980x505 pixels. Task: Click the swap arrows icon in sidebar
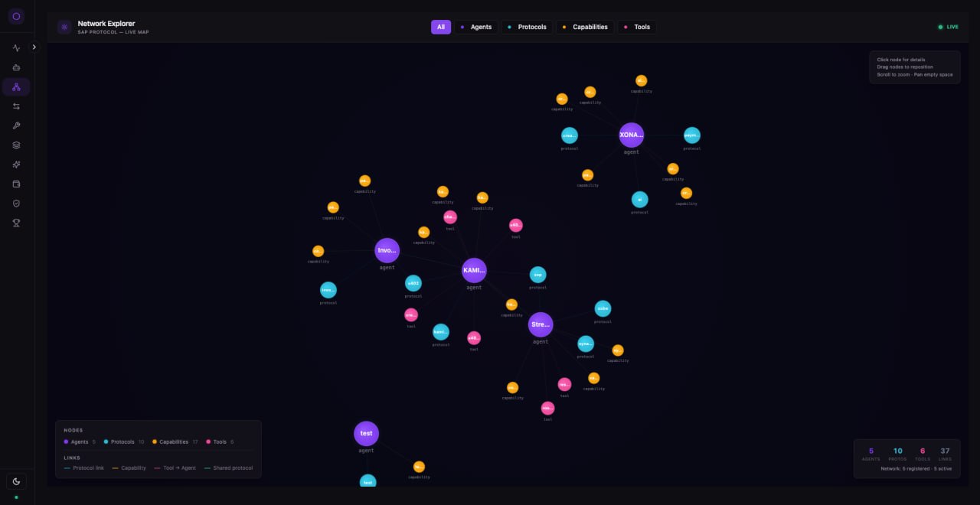(x=16, y=106)
